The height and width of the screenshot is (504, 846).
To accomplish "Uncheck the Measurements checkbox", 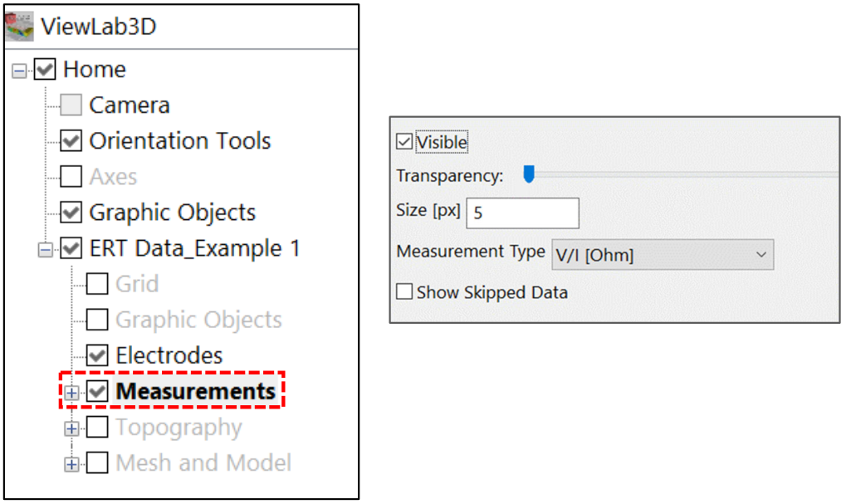I will point(97,391).
